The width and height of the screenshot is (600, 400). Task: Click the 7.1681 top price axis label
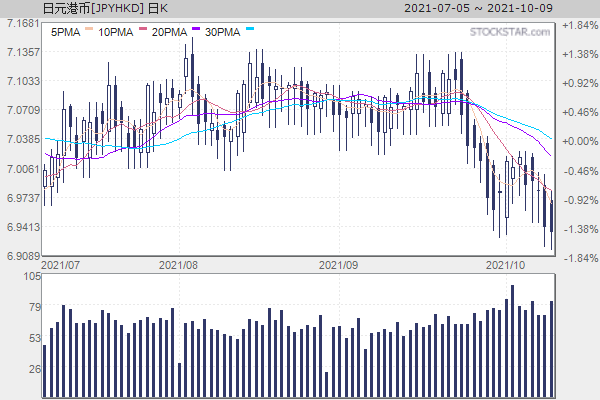[20, 23]
